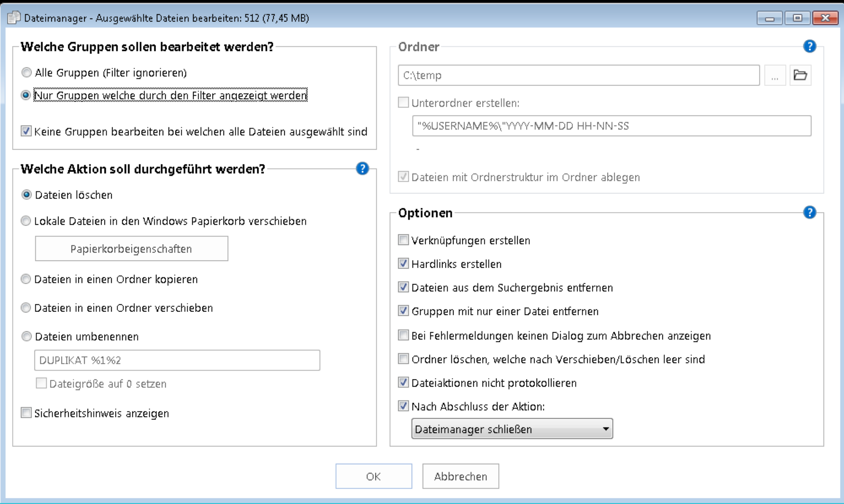Click the C:\temp folder path field

[x=578, y=75]
